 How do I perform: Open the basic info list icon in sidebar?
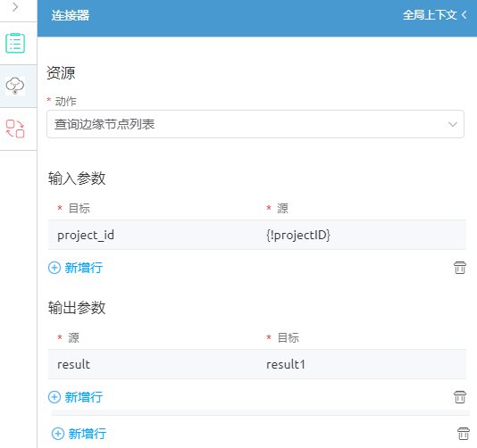(15, 43)
